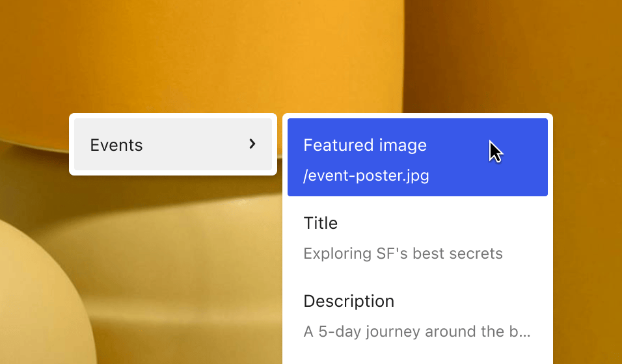Click empty space below Description in the list
622x364 pixels.
(417, 354)
